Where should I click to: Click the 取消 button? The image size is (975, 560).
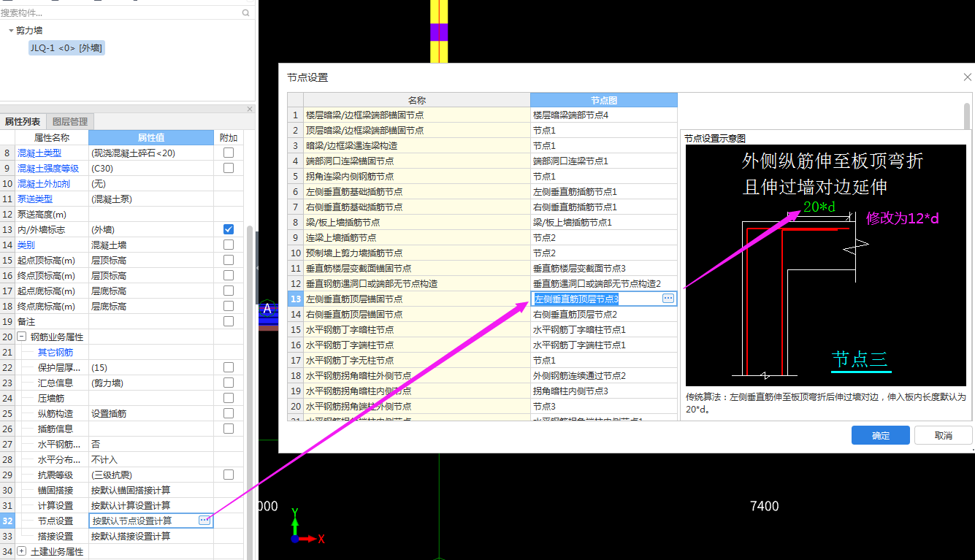point(943,435)
